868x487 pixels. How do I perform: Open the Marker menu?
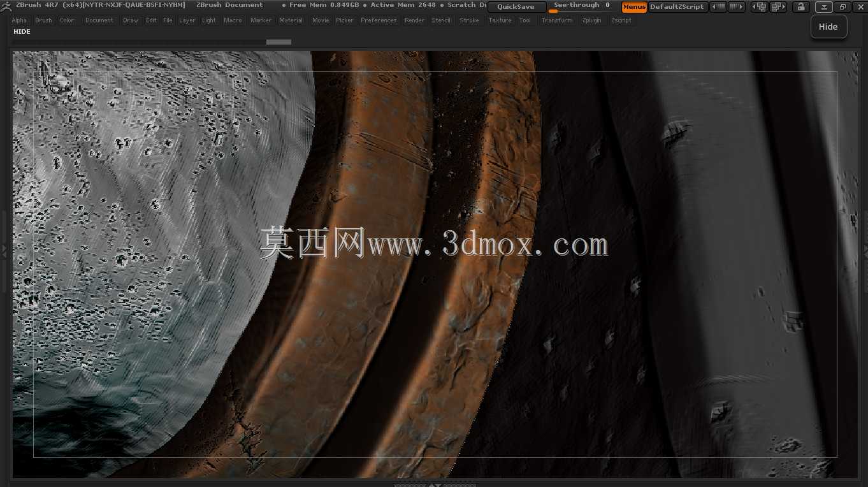(x=261, y=20)
